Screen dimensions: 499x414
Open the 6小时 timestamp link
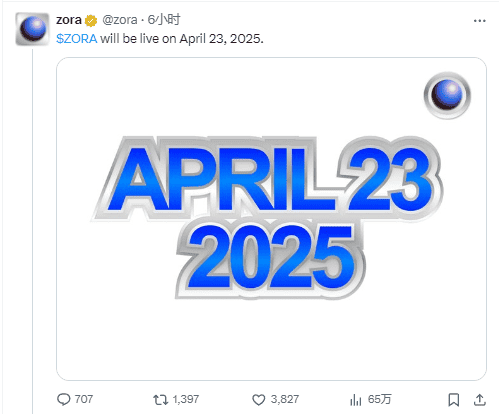(164, 20)
